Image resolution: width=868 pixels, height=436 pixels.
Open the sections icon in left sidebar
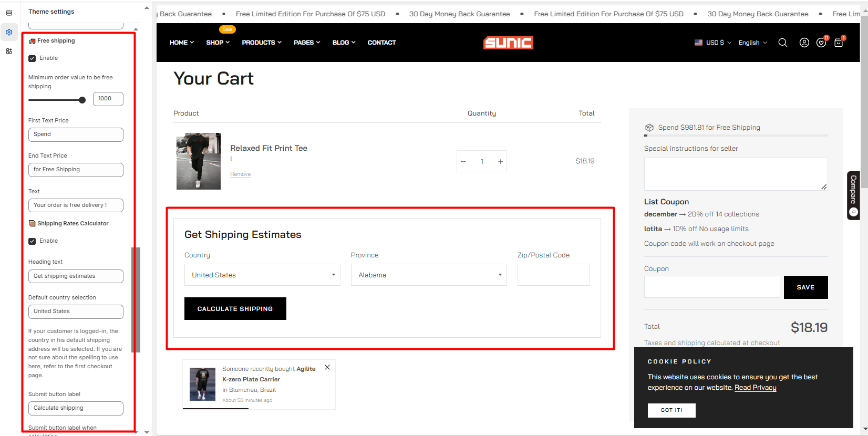9,13
